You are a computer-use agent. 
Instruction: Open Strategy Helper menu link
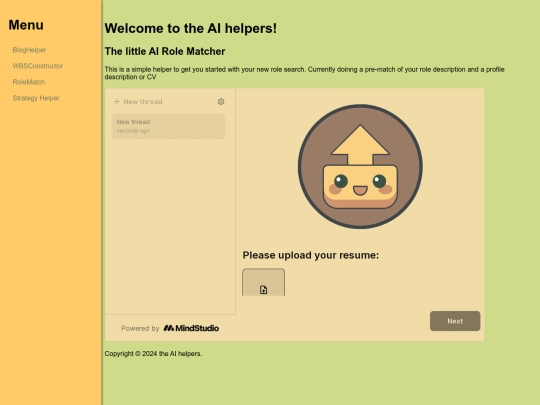(x=36, y=98)
